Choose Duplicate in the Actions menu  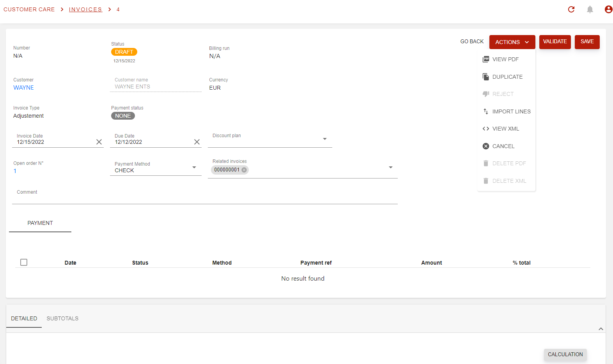(507, 77)
